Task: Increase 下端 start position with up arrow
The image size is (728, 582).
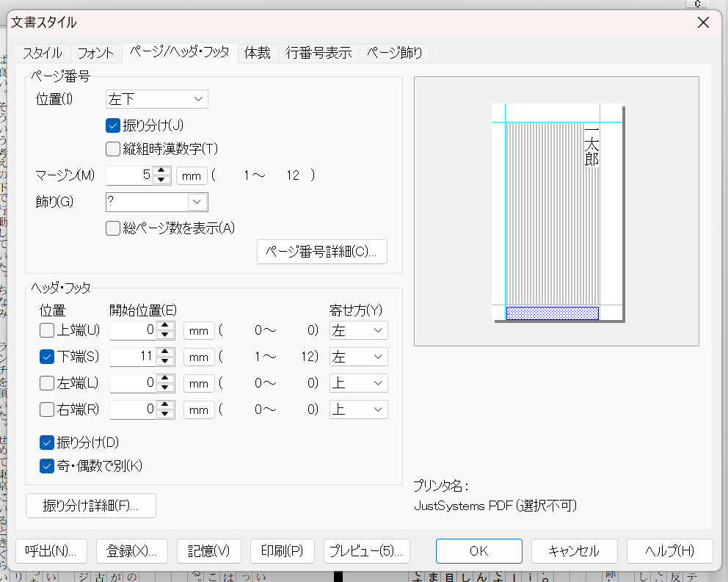Action: 166,352
